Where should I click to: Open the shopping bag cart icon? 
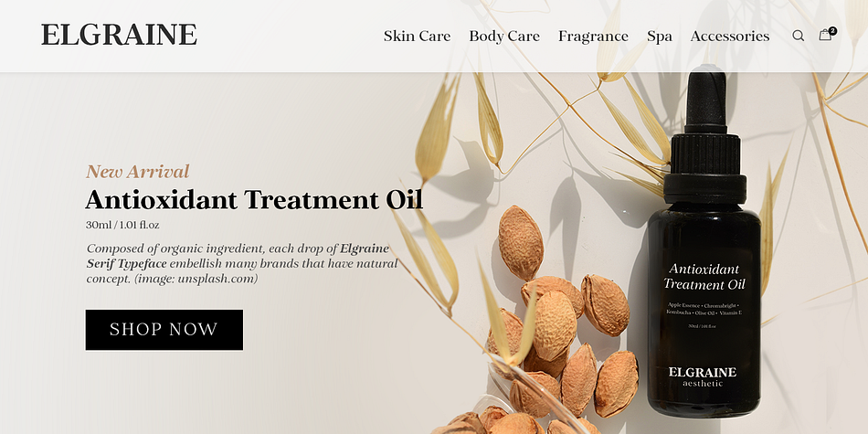tap(825, 35)
